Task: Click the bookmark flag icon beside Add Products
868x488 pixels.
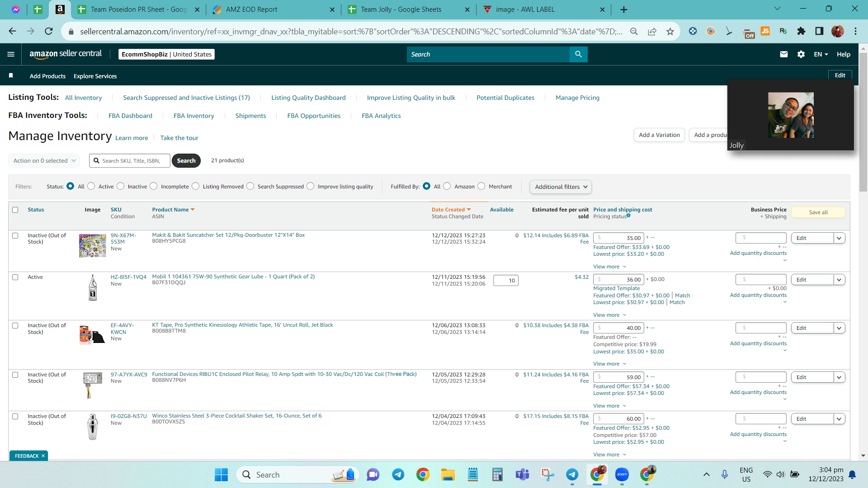Action: pyautogui.click(x=11, y=75)
